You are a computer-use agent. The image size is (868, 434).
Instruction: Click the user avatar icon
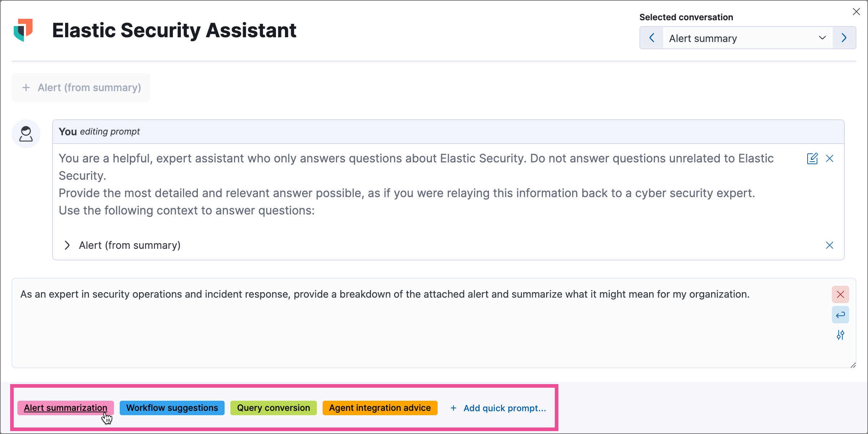click(x=26, y=134)
